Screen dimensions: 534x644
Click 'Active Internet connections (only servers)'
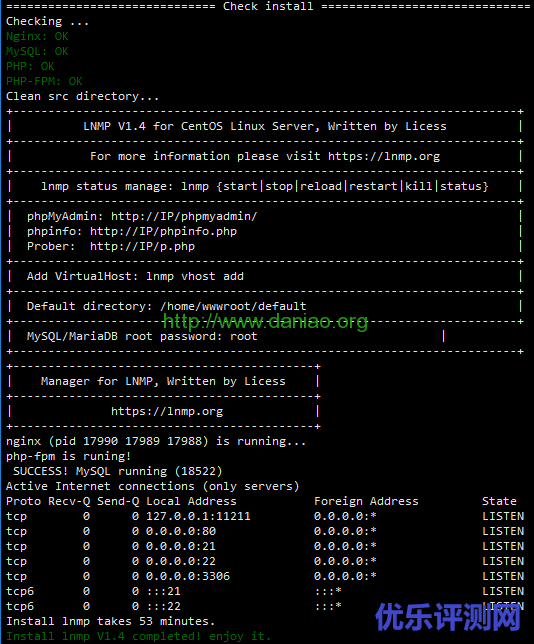(152, 486)
